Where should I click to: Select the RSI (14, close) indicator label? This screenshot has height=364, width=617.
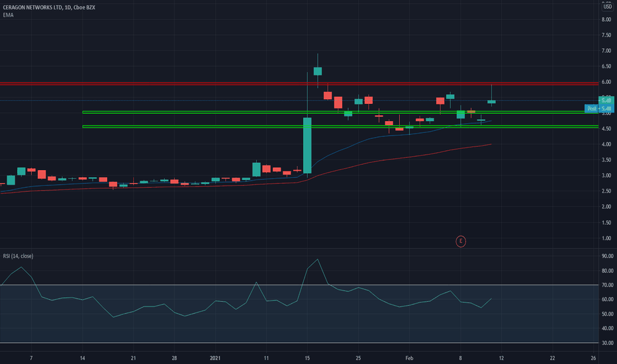tap(18, 255)
